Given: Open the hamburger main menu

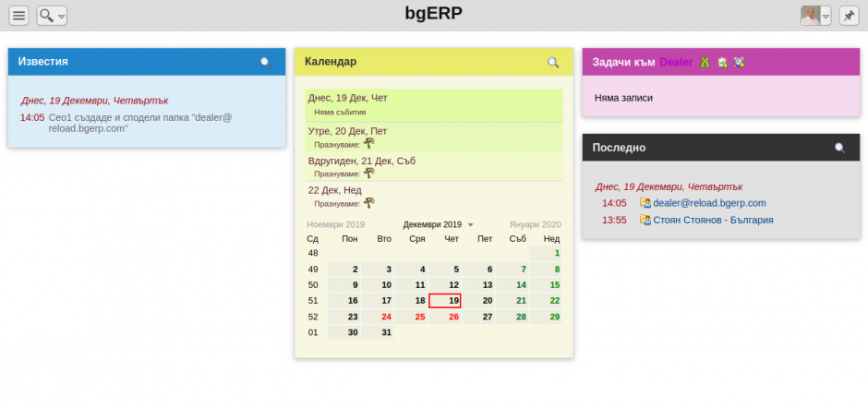Looking at the screenshot, I should pyautogui.click(x=18, y=16).
